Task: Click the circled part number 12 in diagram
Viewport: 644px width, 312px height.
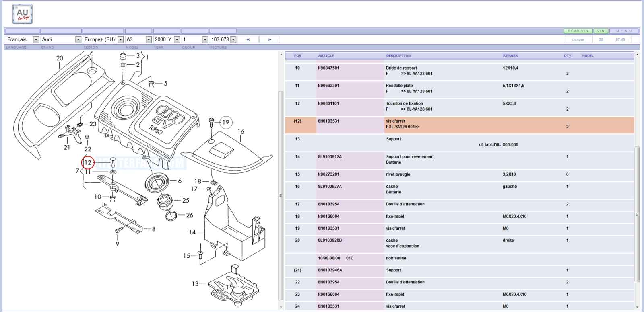Action: click(88, 162)
